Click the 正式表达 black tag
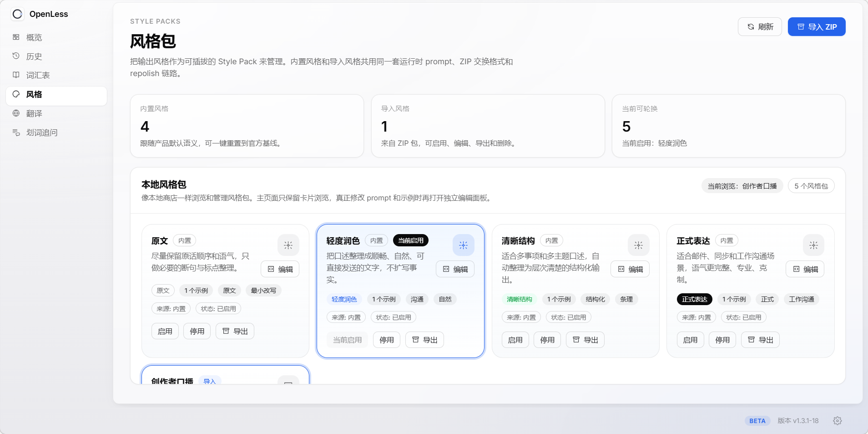 tap(695, 299)
